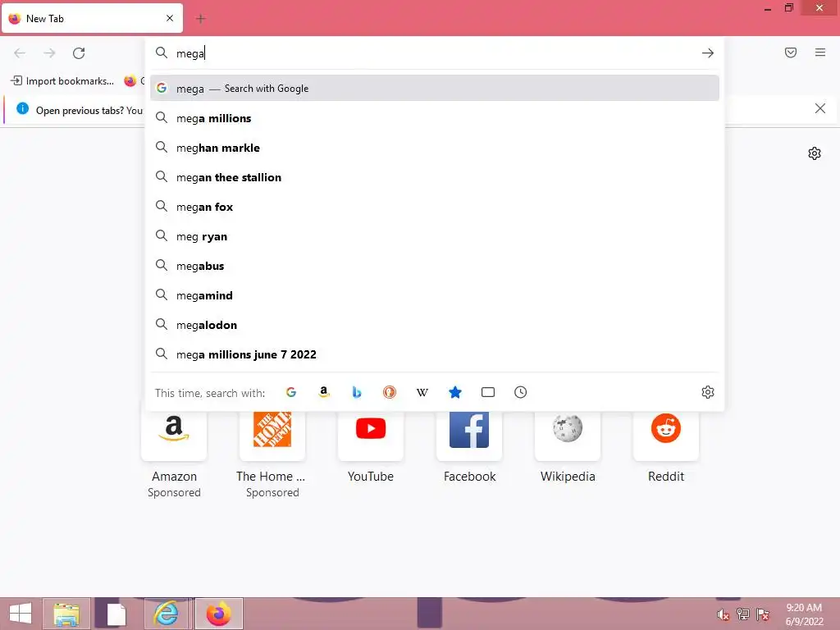
Task: Search this time with Bing
Action: 357,392
